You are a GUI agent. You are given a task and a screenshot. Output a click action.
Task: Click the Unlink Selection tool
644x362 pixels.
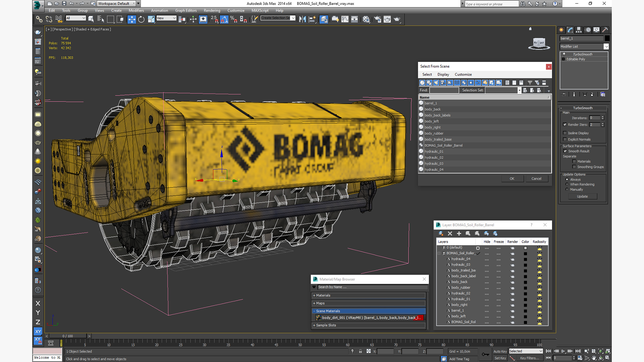coord(49,19)
